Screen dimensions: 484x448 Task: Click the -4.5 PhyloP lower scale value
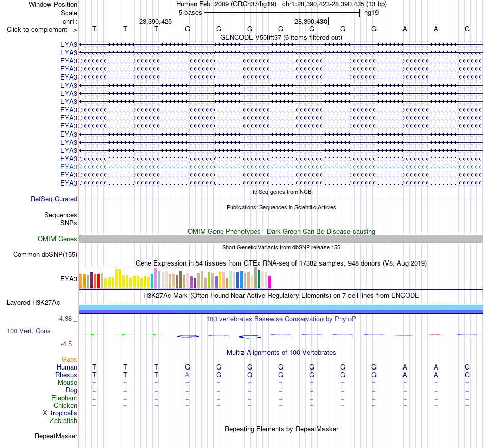point(66,344)
